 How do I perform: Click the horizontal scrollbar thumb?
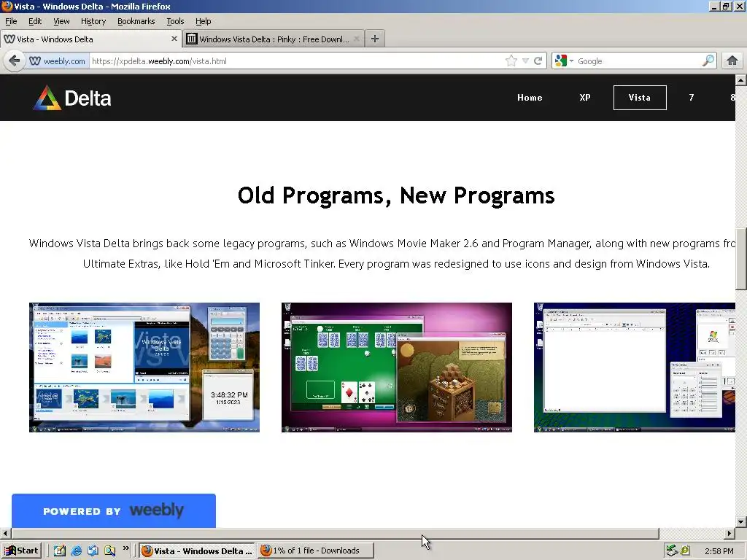tap(336, 533)
